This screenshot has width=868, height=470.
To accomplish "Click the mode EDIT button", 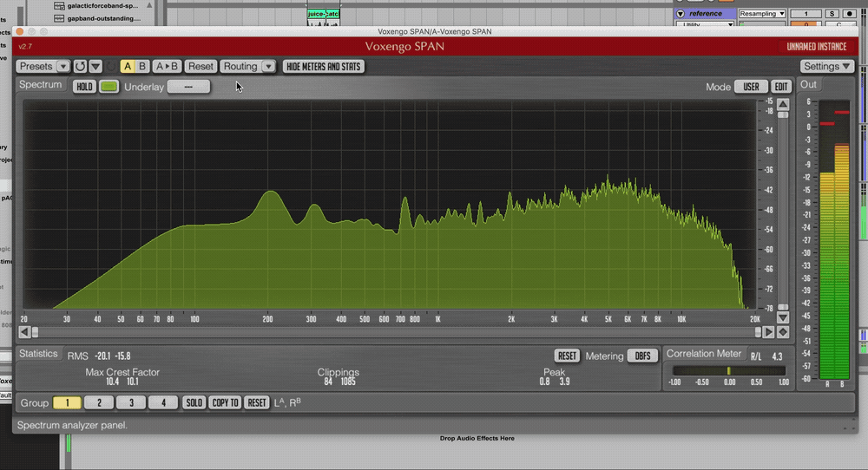I will (781, 87).
